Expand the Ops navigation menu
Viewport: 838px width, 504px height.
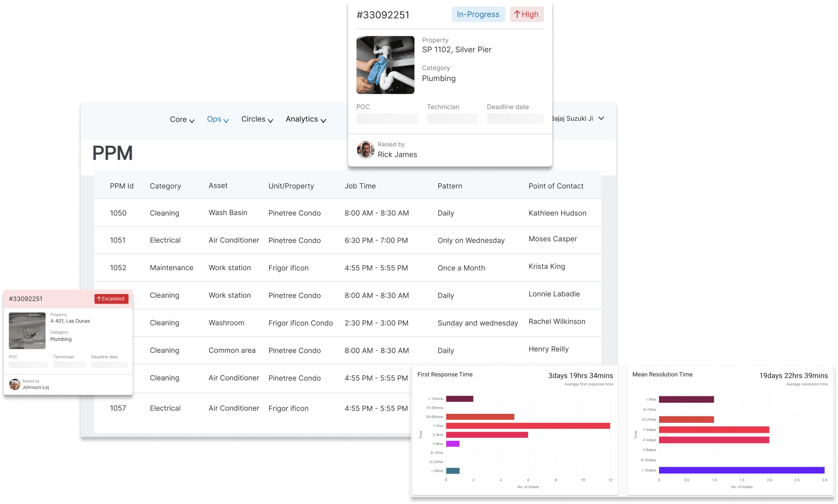218,119
